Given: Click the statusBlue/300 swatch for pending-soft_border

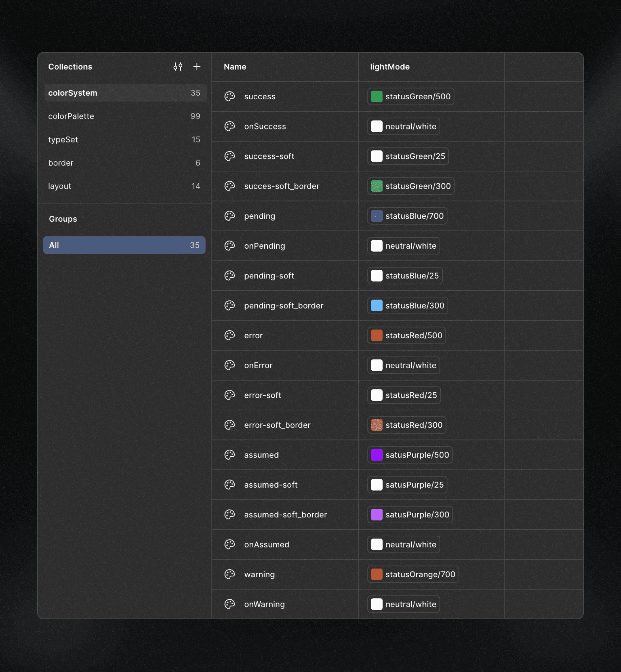Looking at the screenshot, I should coord(407,305).
